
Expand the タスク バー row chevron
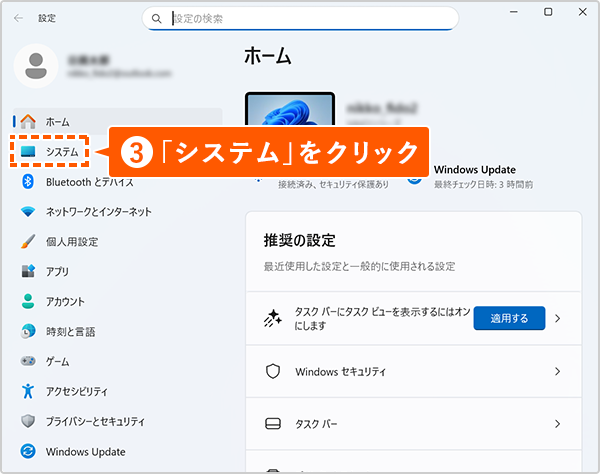pos(557,424)
